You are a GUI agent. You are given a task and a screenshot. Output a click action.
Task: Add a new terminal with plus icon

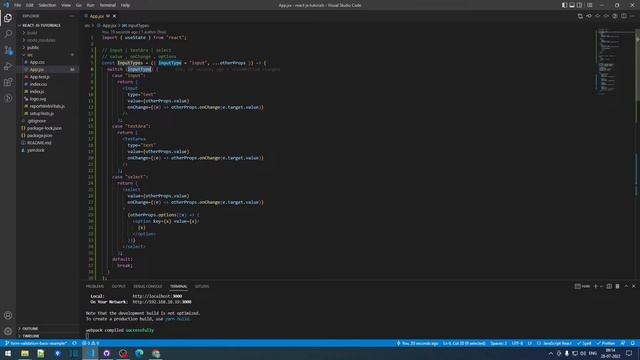pos(596,286)
